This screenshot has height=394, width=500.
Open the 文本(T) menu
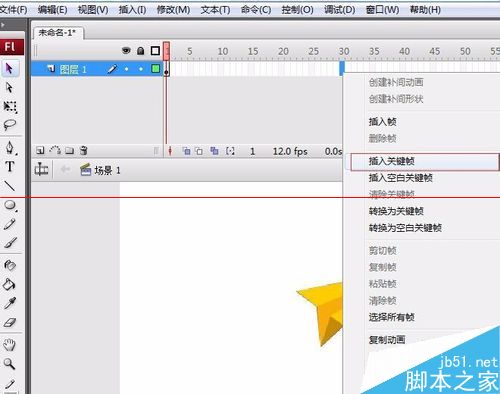point(215,10)
